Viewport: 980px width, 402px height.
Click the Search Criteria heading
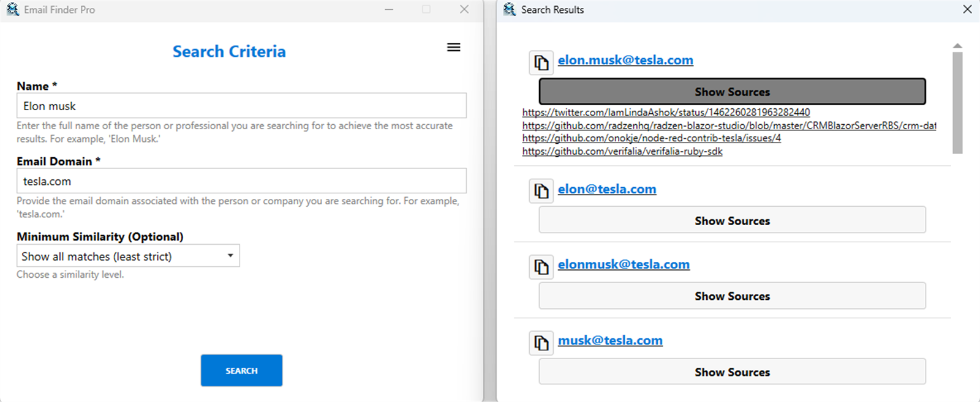click(x=229, y=51)
